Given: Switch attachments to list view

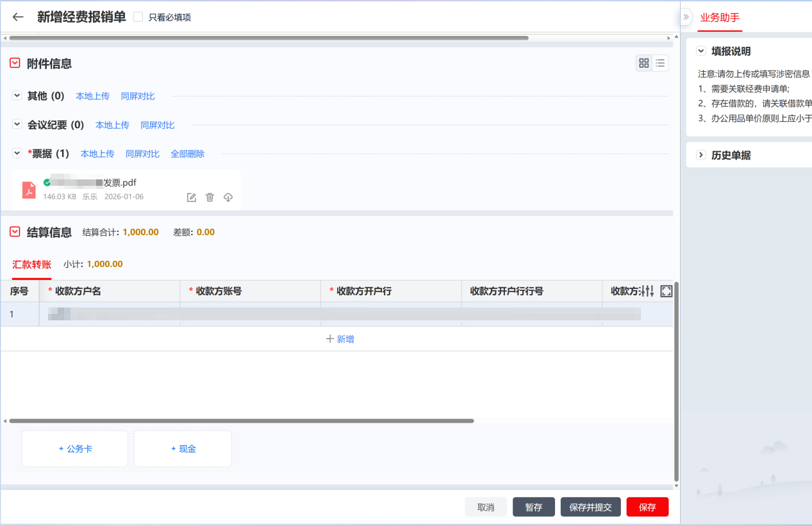Looking at the screenshot, I should point(660,63).
